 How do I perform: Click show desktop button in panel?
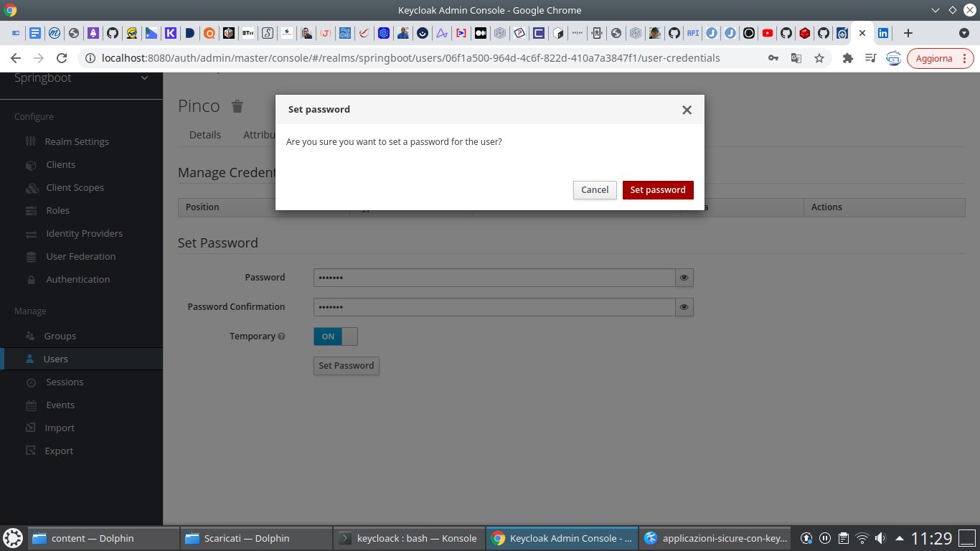click(x=968, y=538)
